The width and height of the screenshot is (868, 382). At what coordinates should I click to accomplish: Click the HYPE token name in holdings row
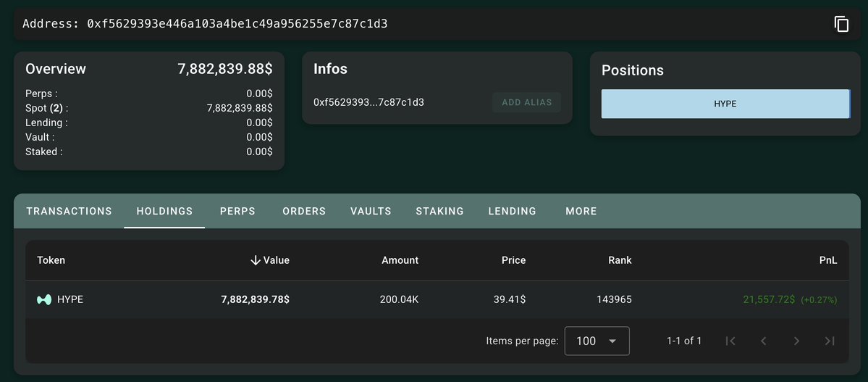click(x=70, y=299)
